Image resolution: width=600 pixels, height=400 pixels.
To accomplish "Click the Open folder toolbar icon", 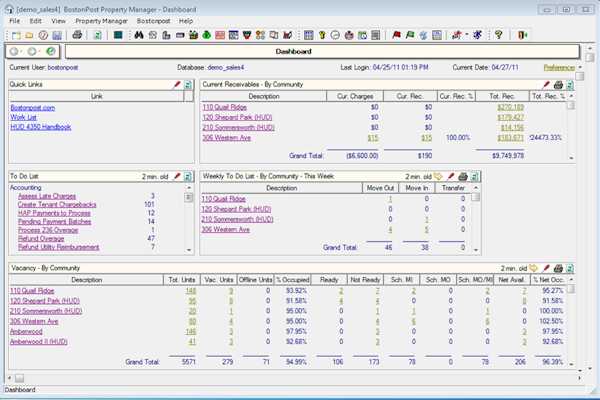I will point(29,35).
